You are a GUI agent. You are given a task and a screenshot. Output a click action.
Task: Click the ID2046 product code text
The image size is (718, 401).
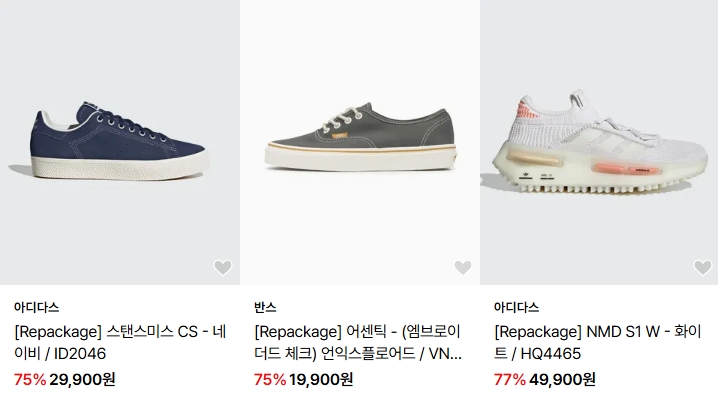[80, 353]
